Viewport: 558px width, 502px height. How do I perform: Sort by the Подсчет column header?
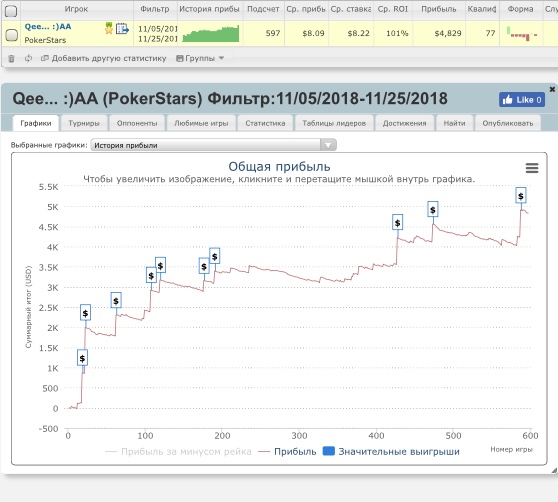click(263, 9)
